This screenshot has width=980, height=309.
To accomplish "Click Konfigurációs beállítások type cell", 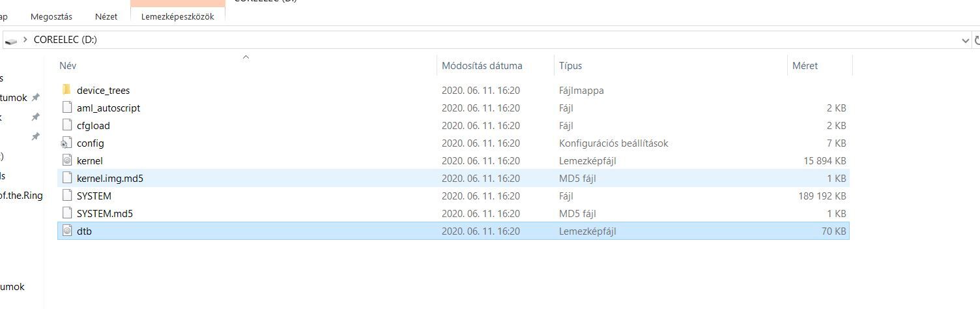I will click(x=613, y=143).
